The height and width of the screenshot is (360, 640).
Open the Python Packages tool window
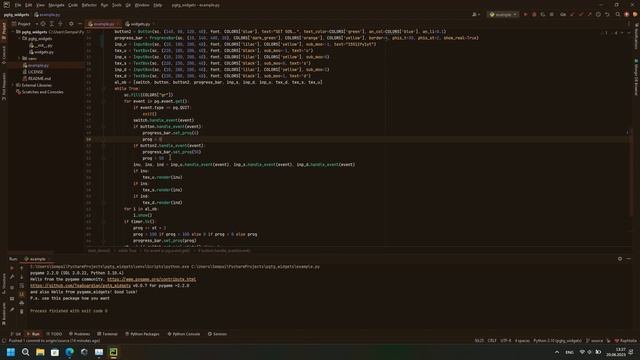142,334
